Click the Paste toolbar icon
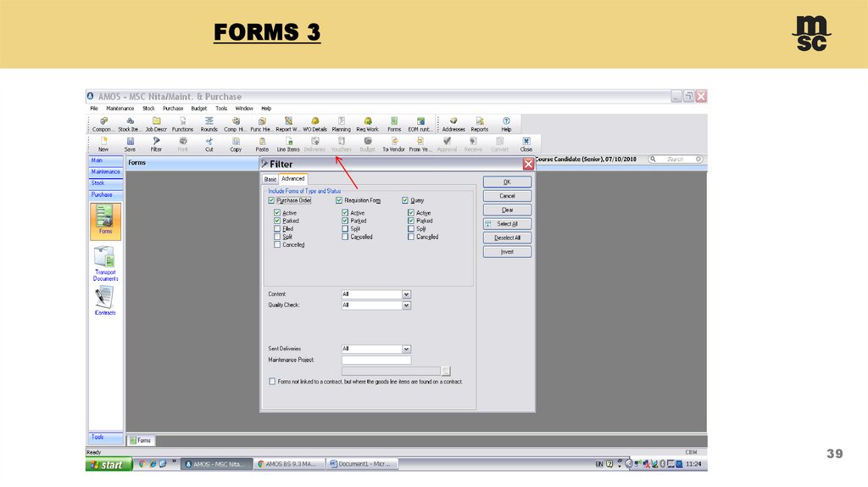Screen dimensions: 868x487 pos(263,144)
